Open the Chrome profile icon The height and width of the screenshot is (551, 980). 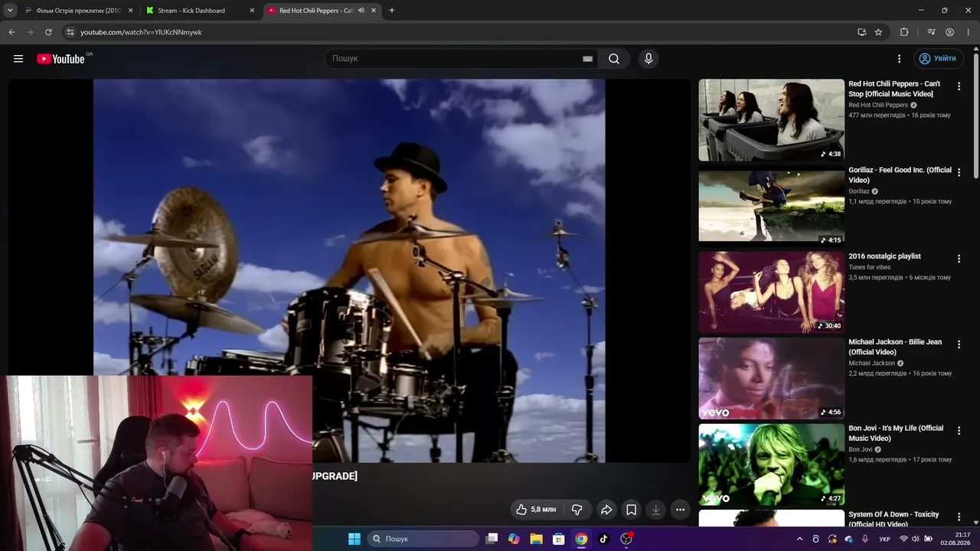[x=949, y=32]
